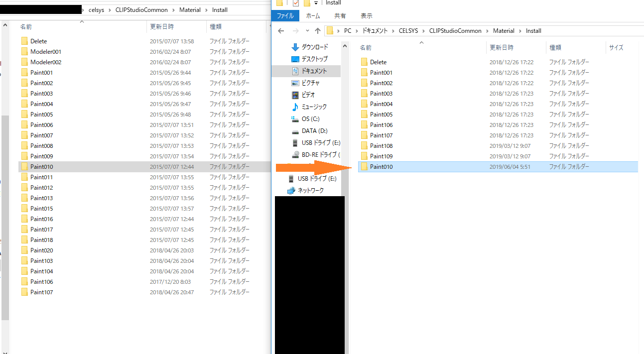Click Material in the background window breadcrumb
This screenshot has width=644, height=354.
tap(189, 10)
